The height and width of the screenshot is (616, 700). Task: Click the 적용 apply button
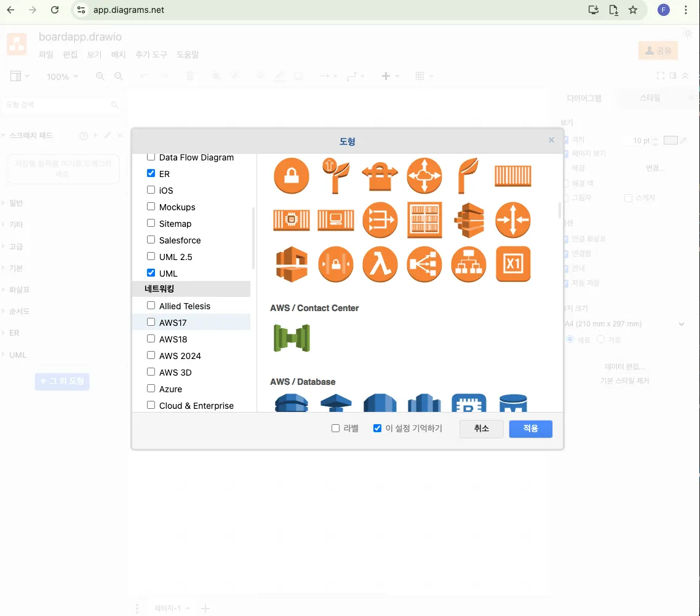530,428
